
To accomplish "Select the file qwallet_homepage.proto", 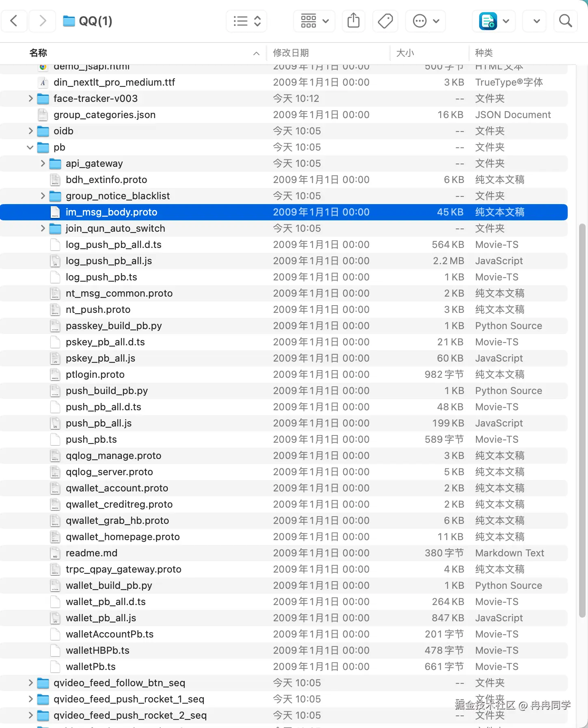I will coord(284,537).
